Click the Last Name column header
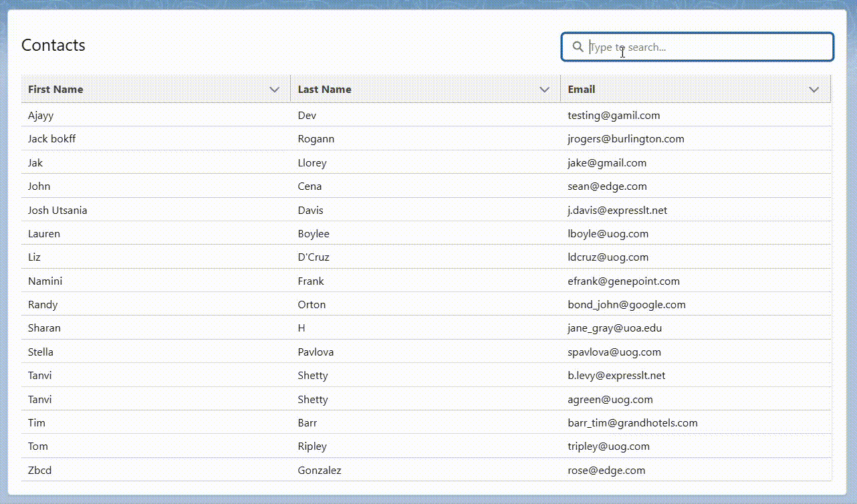The image size is (857, 504). [325, 89]
